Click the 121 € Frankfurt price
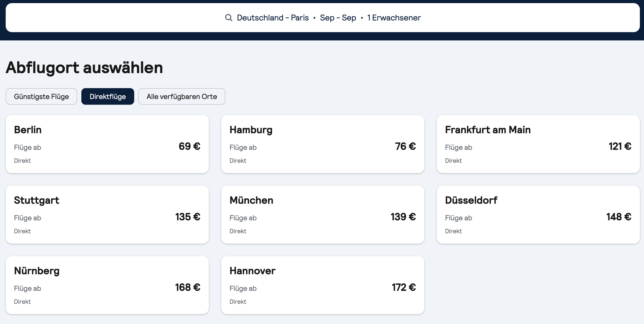 point(620,146)
